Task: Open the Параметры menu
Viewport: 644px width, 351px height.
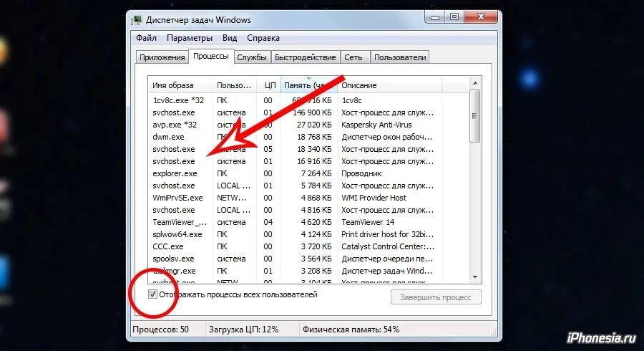Action: [x=190, y=38]
